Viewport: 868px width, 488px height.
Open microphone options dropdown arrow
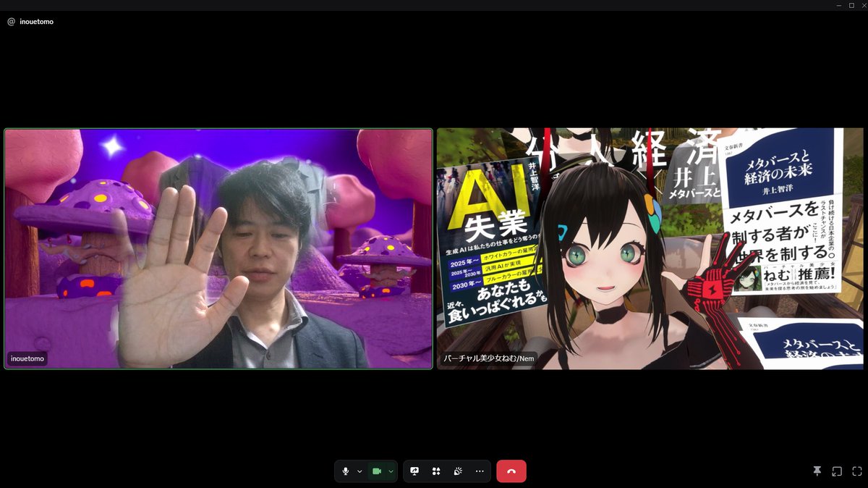pyautogui.click(x=359, y=471)
